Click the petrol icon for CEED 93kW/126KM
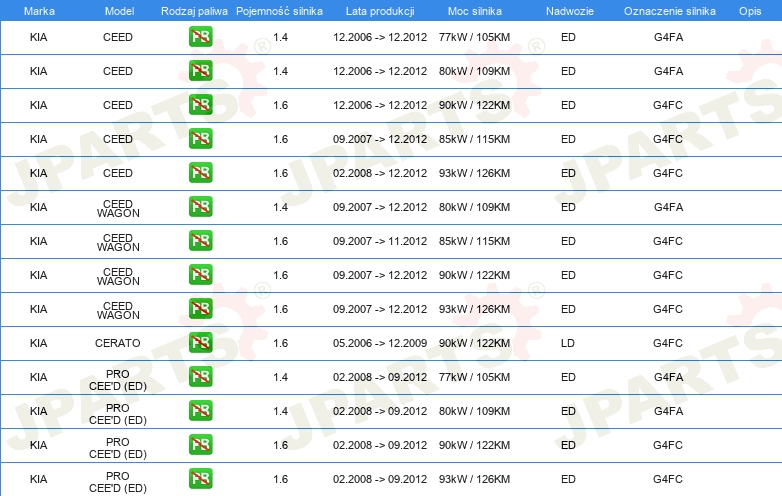782x496 pixels. [200, 173]
